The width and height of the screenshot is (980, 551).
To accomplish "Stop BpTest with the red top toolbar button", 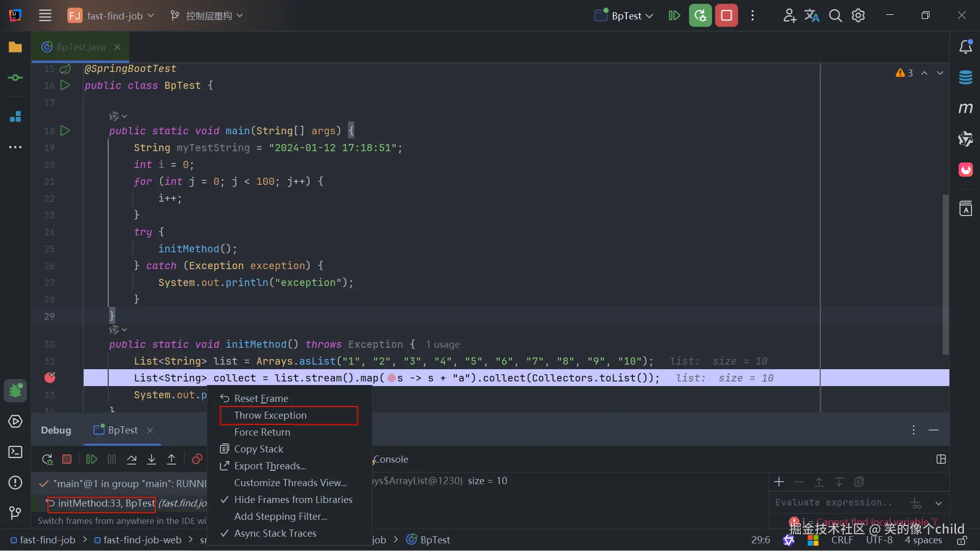I will point(726,16).
